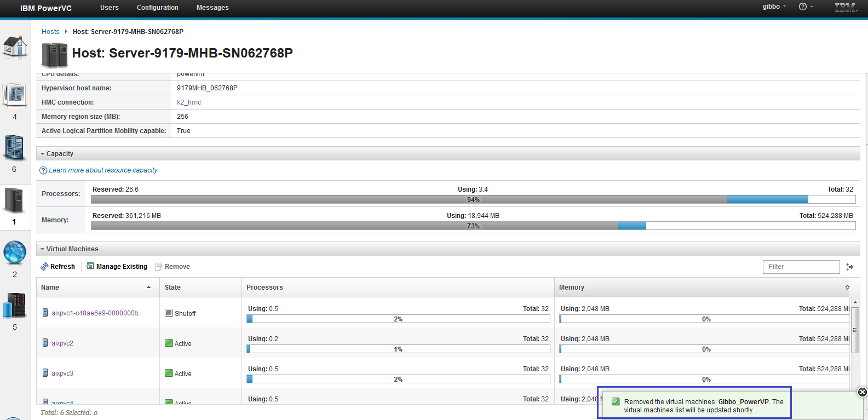Click the scrollbar up arrow in VM table
The width and height of the screenshot is (868, 420).
855,302
